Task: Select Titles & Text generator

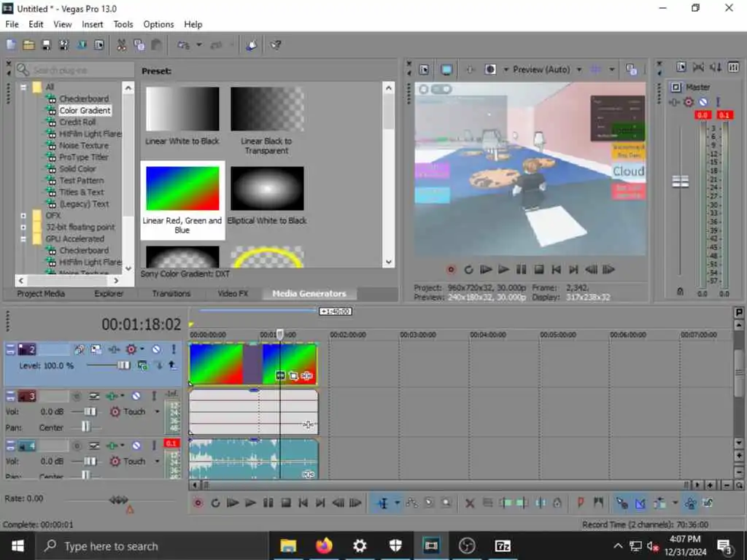Action: point(82,192)
